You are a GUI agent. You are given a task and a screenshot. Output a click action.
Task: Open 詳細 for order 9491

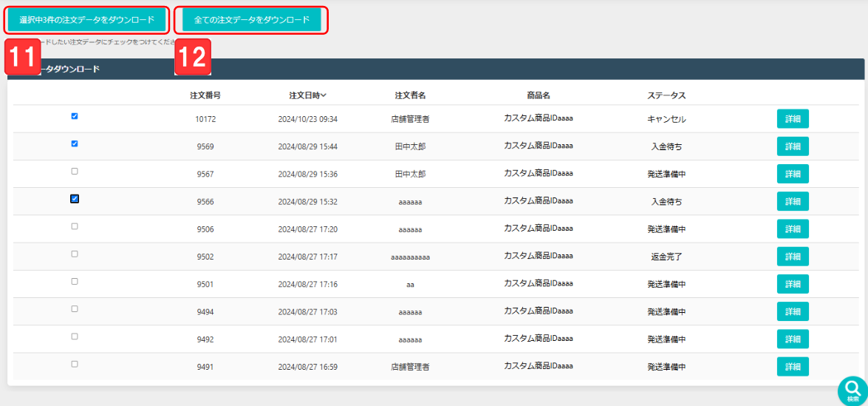coord(793,367)
